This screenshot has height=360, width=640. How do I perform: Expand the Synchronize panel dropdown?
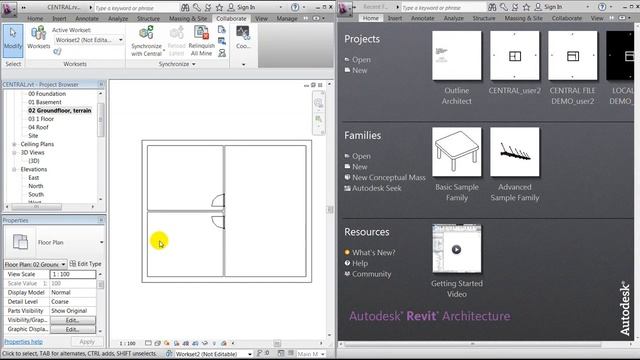(x=193, y=64)
